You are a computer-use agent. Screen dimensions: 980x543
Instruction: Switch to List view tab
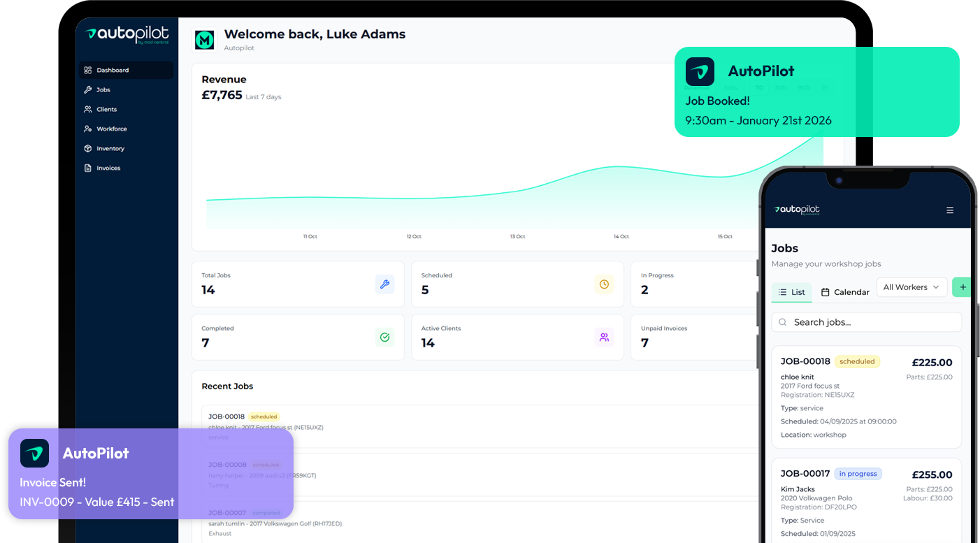pyautogui.click(x=792, y=292)
